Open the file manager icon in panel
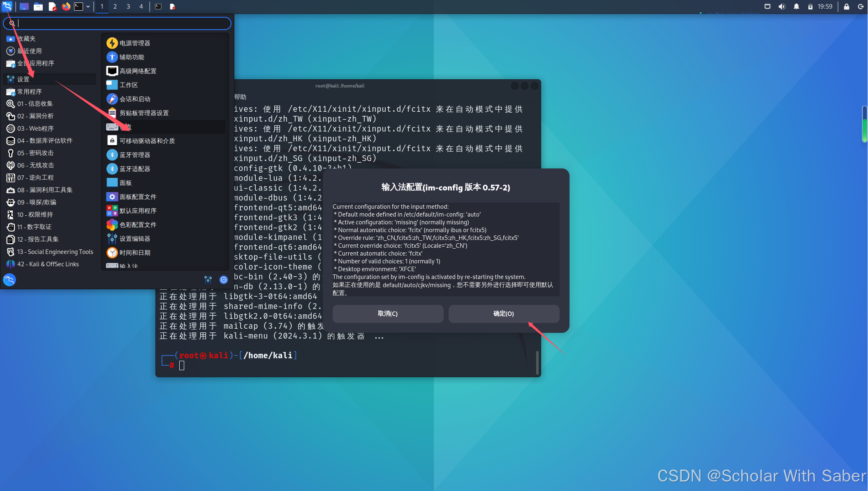 [x=38, y=7]
